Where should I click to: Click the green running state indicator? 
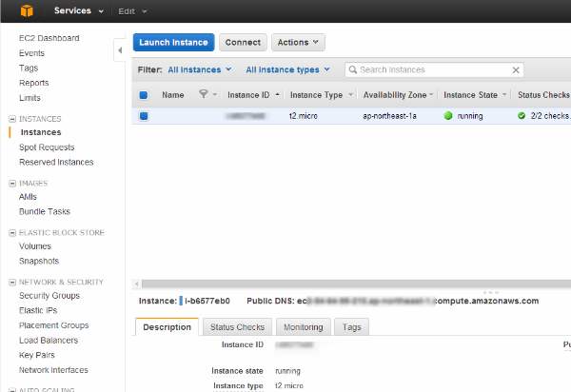click(448, 116)
